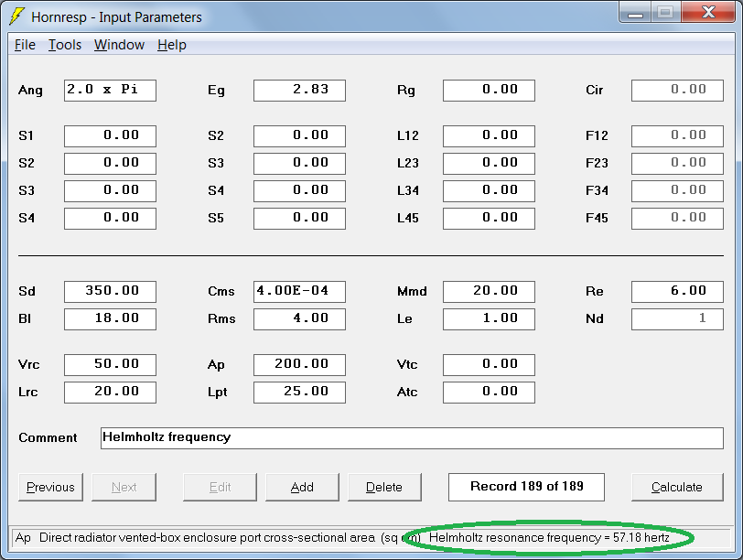The width and height of the screenshot is (743, 560).
Task: Click the Hornresp lightning bolt title icon
Action: [16, 16]
